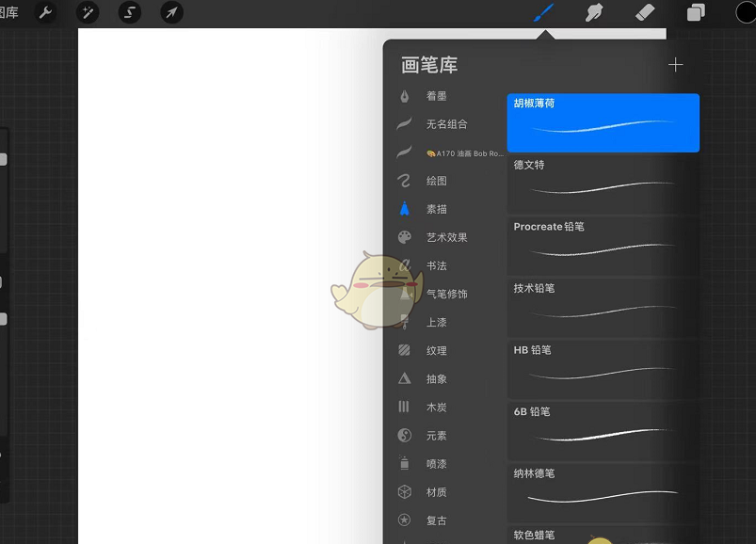Return to the Gallery (图库)
Viewport: 756px width, 544px height.
tap(8, 12)
